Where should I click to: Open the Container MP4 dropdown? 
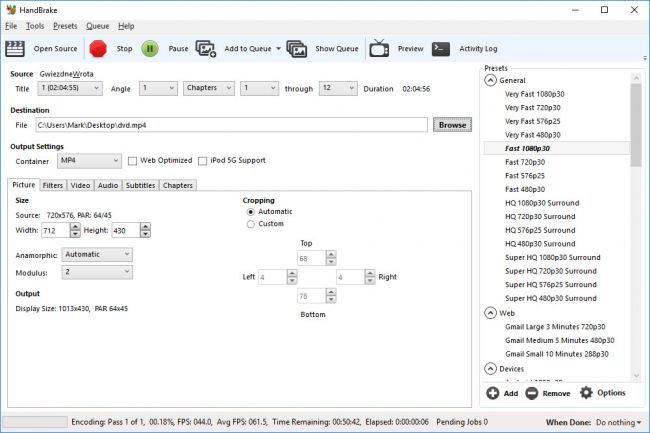[x=87, y=160]
